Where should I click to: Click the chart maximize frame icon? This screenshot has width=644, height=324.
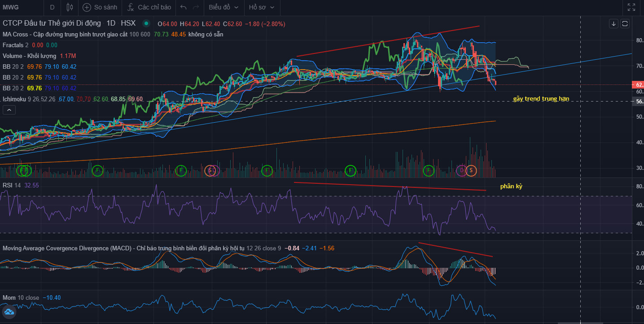(x=625, y=23)
